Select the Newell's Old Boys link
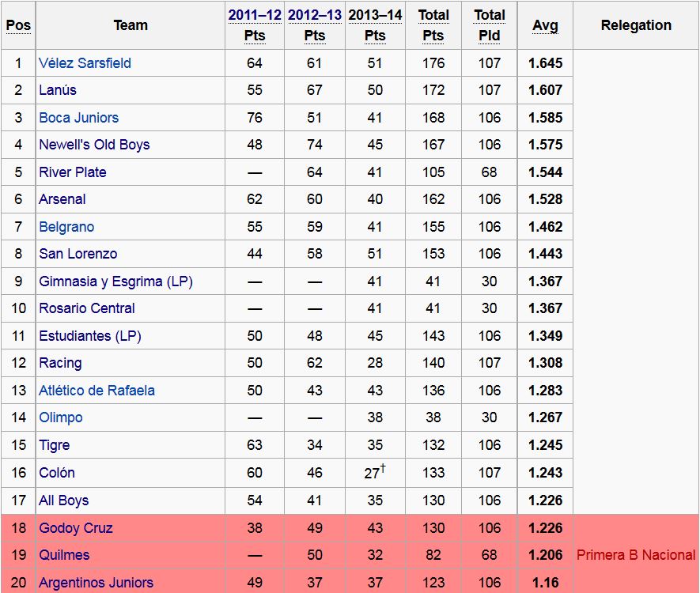The image size is (700, 593). click(94, 145)
